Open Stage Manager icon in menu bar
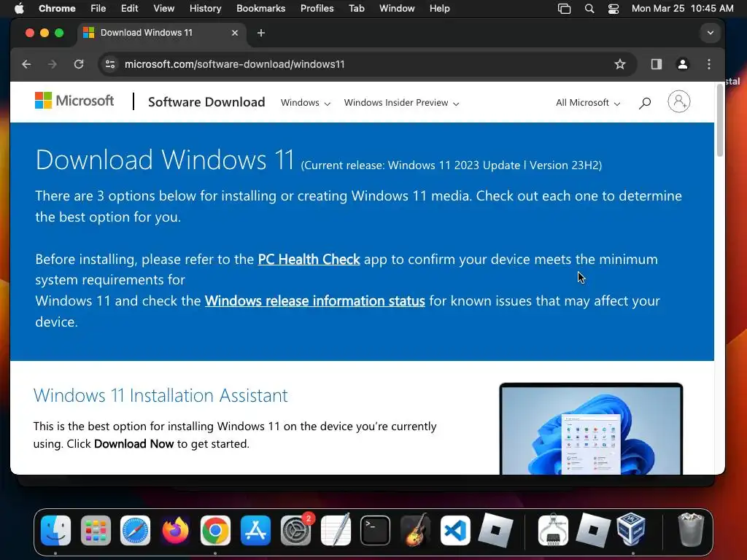Image resolution: width=747 pixels, height=560 pixels. click(564, 9)
